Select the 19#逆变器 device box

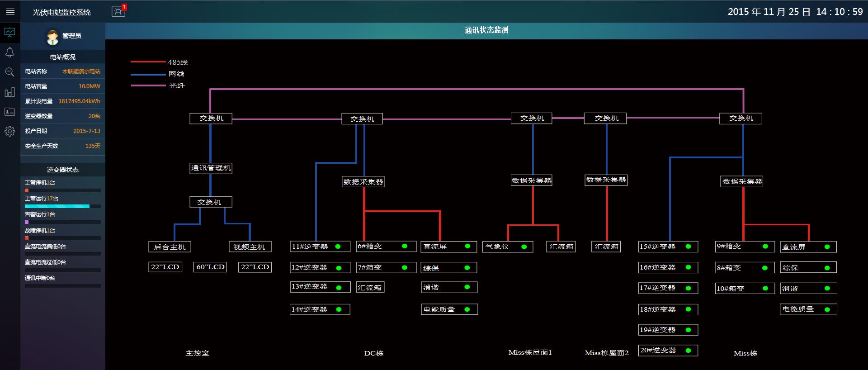point(668,330)
